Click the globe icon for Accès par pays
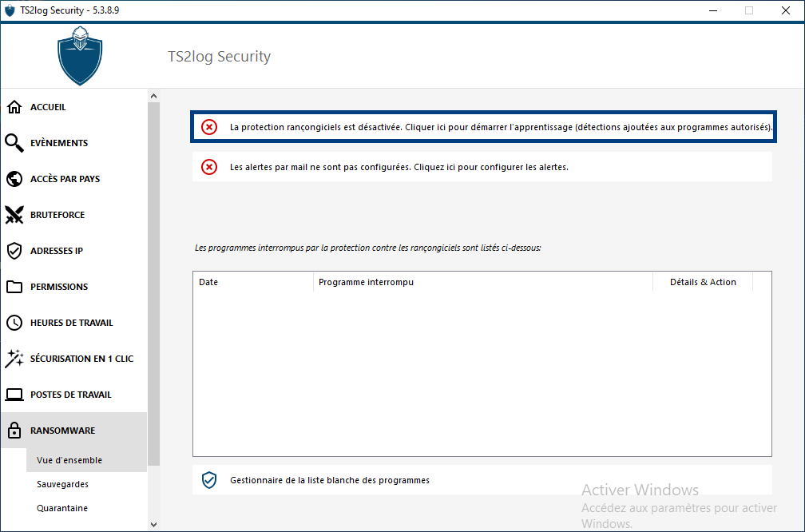 (14, 179)
